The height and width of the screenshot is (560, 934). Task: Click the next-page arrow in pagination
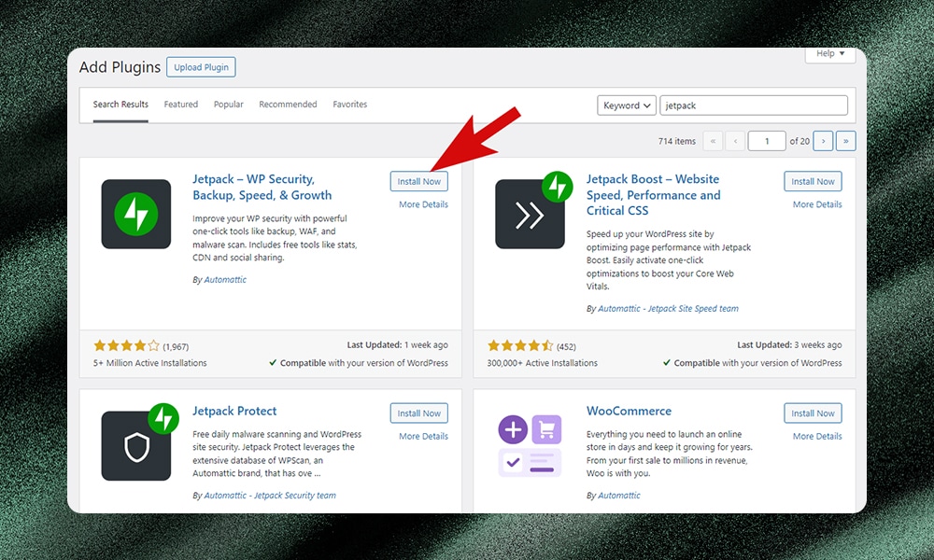click(823, 140)
